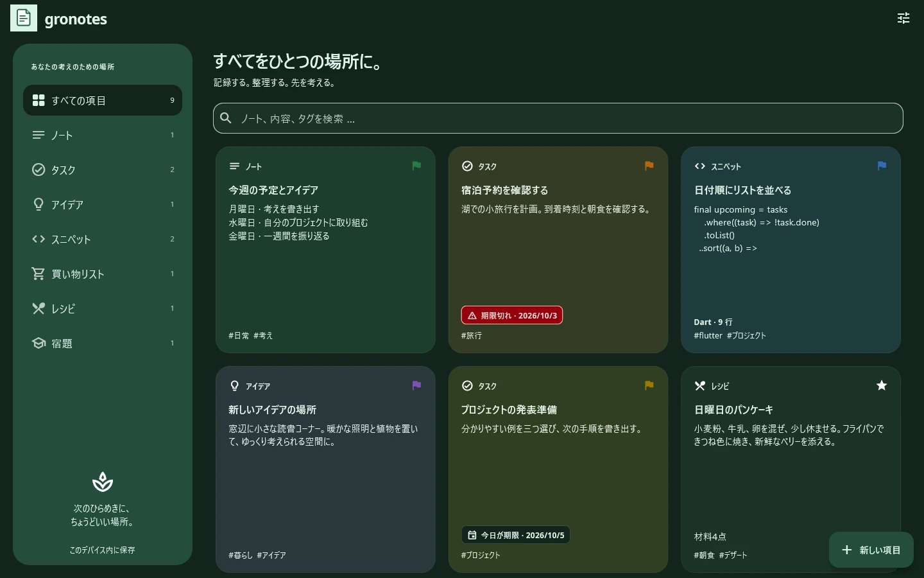Click the yellow flag on the プロジェクトの発表準備 card

pyautogui.click(x=649, y=385)
